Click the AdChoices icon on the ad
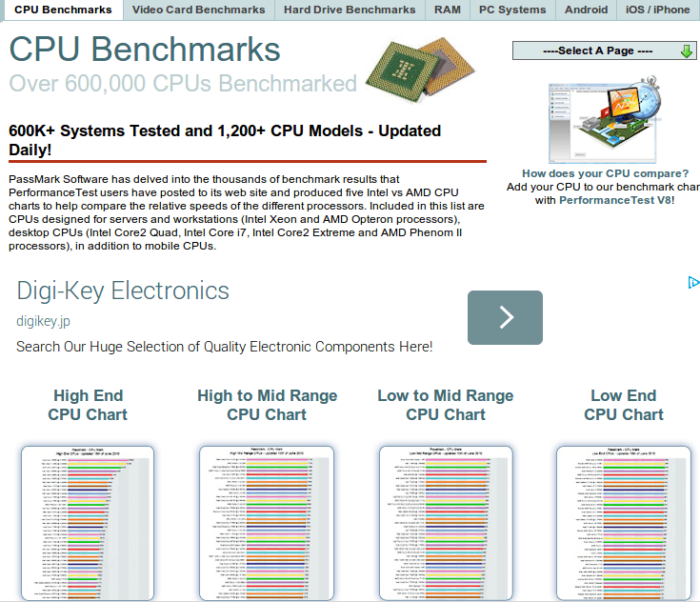The width and height of the screenshot is (700, 602). coord(694,283)
